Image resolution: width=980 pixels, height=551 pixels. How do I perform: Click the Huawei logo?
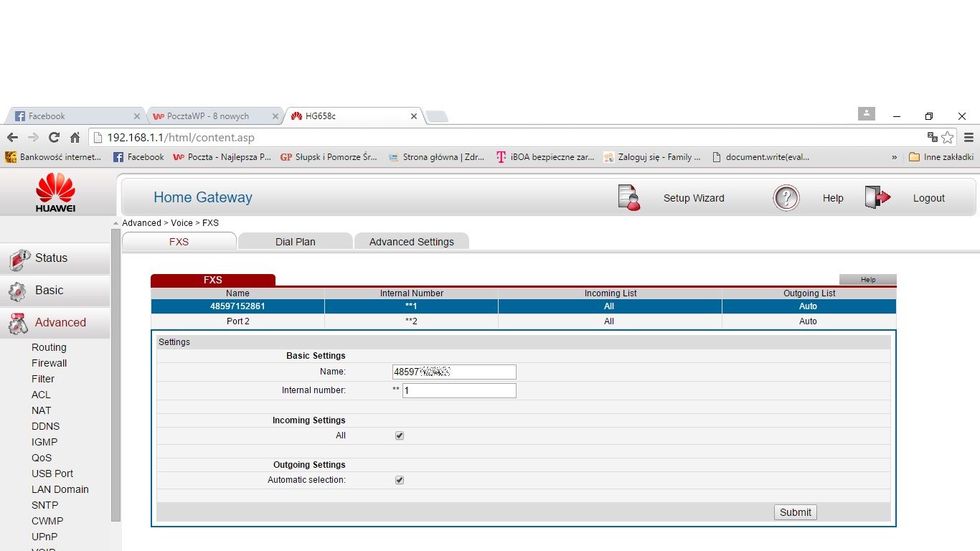pos(55,192)
